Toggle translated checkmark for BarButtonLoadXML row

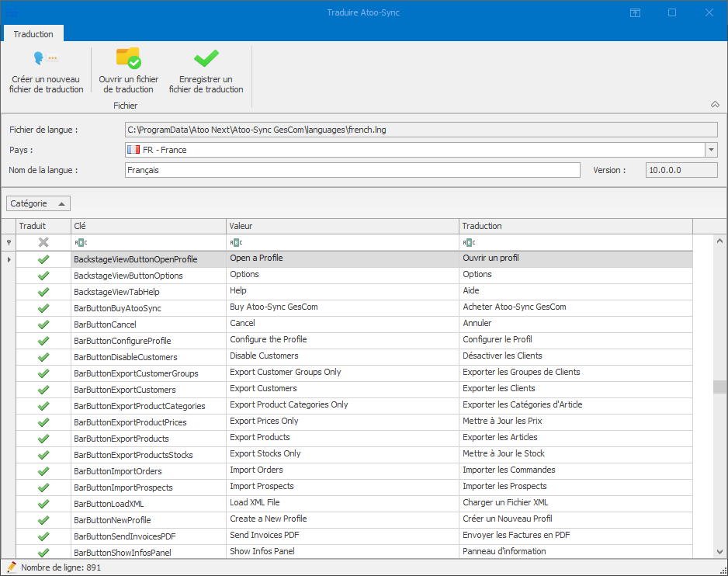(43, 504)
